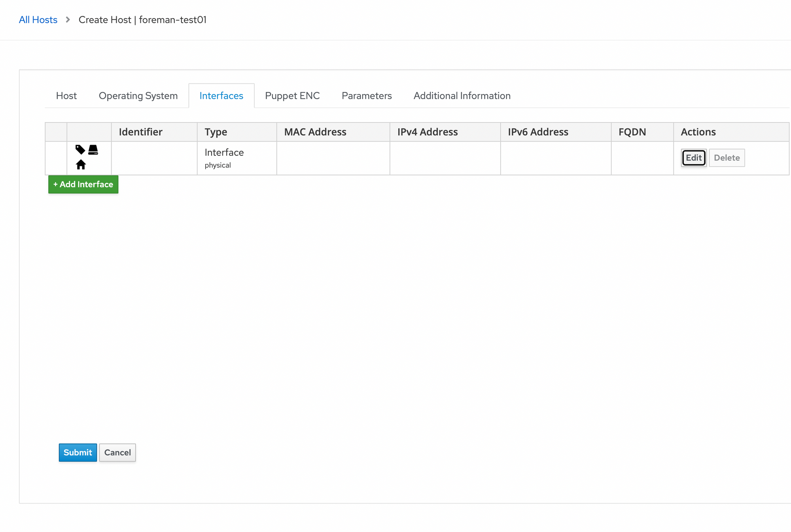The width and height of the screenshot is (791, 532).
Task: Click the MAC Address column header
Action: coord(315,132)
